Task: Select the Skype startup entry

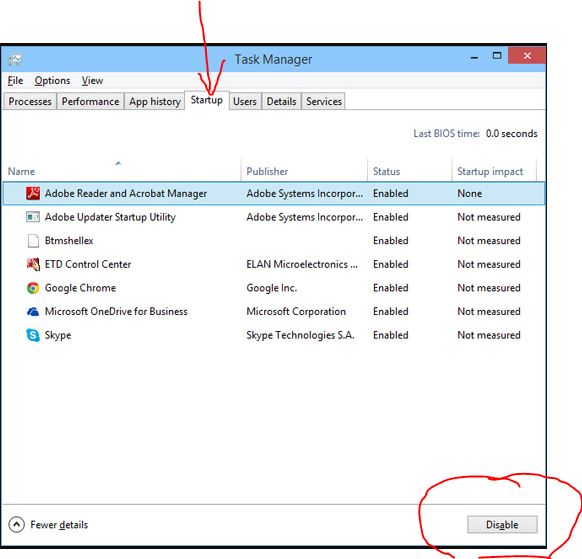Action: click(274, 335)
